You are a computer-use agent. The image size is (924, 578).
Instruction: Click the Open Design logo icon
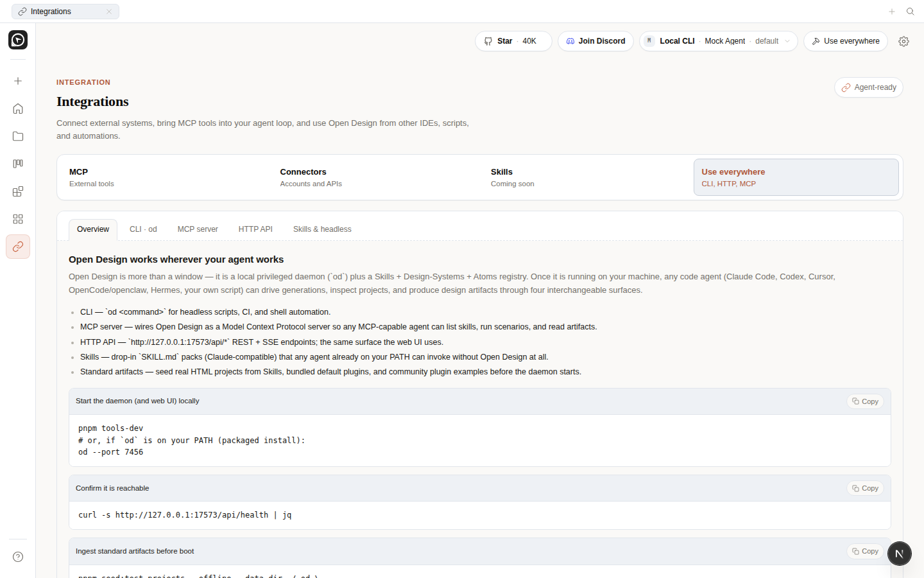(x=18, y=40)
